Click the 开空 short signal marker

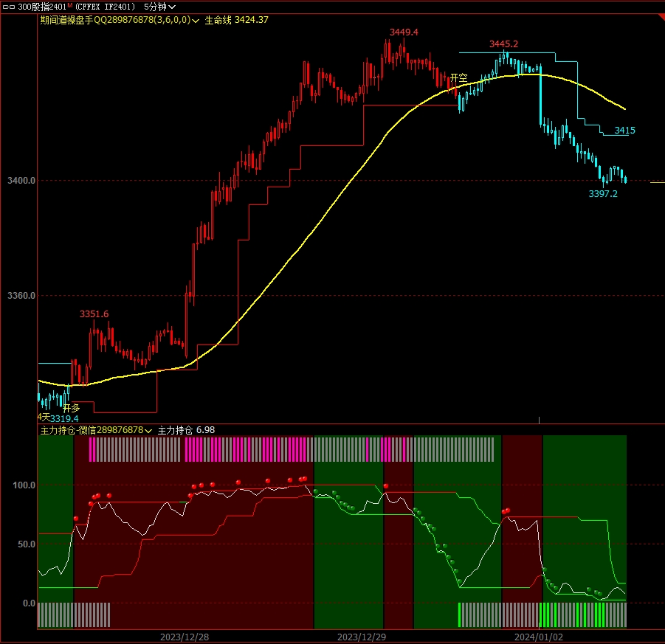(x=458, y=77)
